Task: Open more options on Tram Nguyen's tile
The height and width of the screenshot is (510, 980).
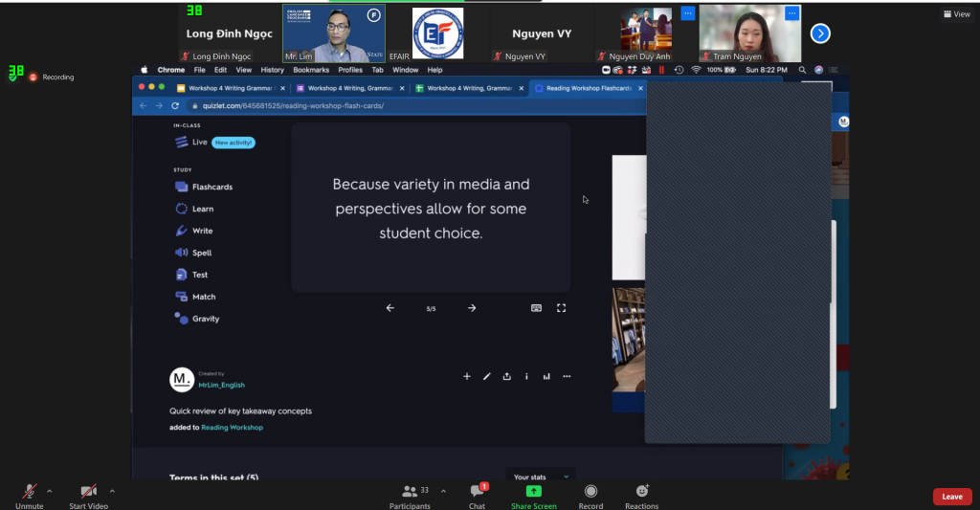Action: click(x=791, y=13)
